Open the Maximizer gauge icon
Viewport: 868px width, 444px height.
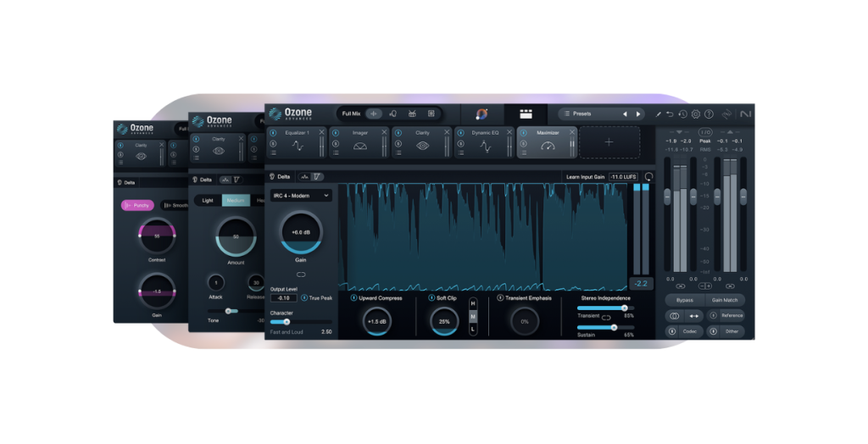(548, 146)
